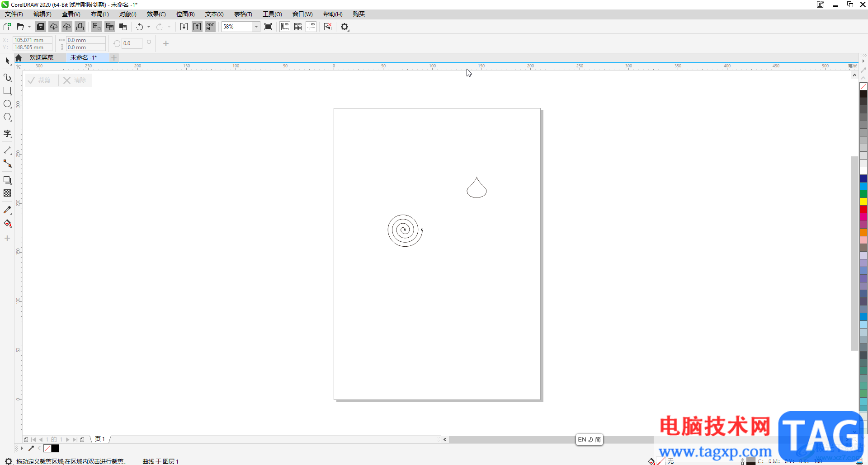
Task: Add a new document tab with plus
Action: pyautogui.click(x=114, y=57)
